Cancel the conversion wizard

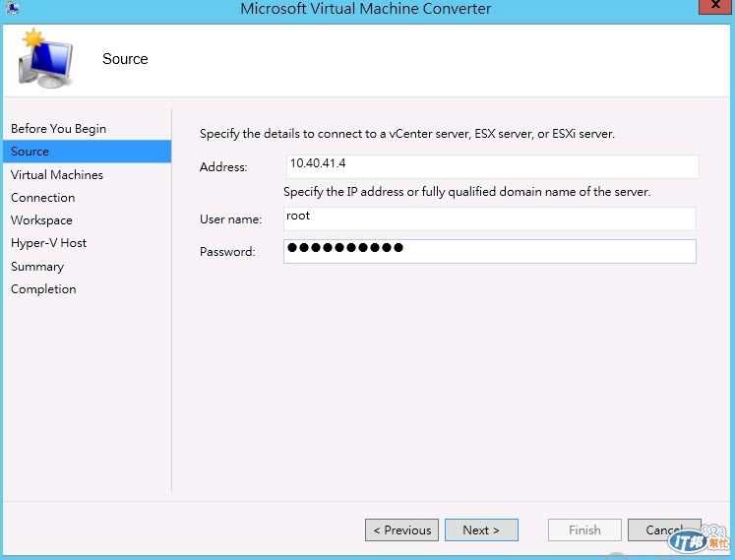pos(664,530)
